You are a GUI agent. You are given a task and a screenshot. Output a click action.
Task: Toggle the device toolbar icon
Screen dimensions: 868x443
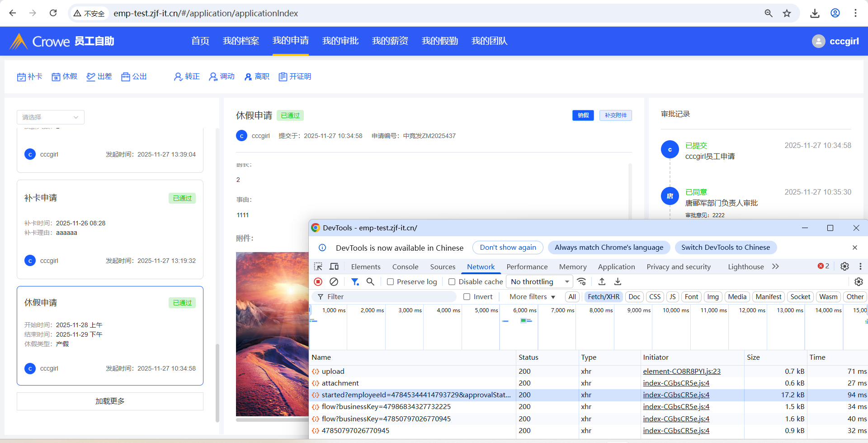(334, 267)
